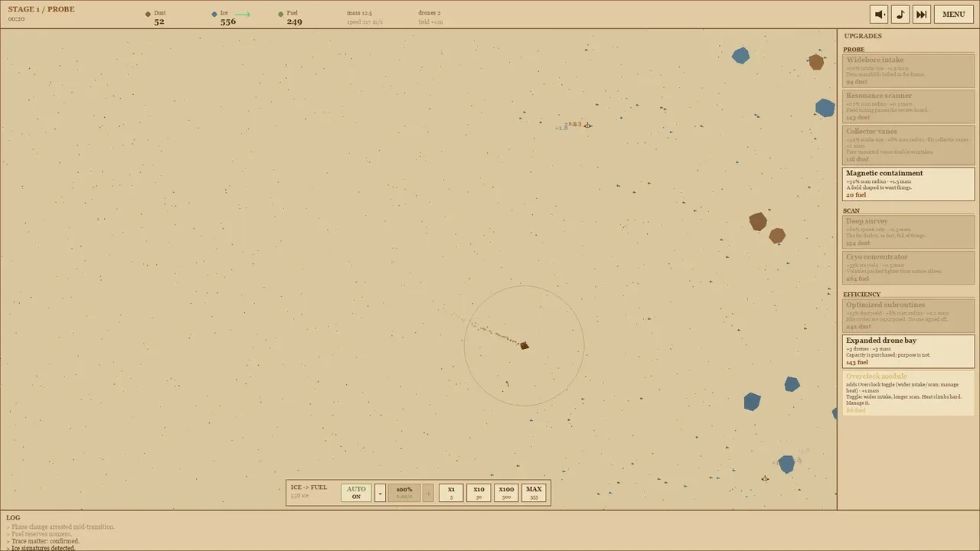Increase conversion rate with the plus button
980x551 pixels.
tap(428, 492)
